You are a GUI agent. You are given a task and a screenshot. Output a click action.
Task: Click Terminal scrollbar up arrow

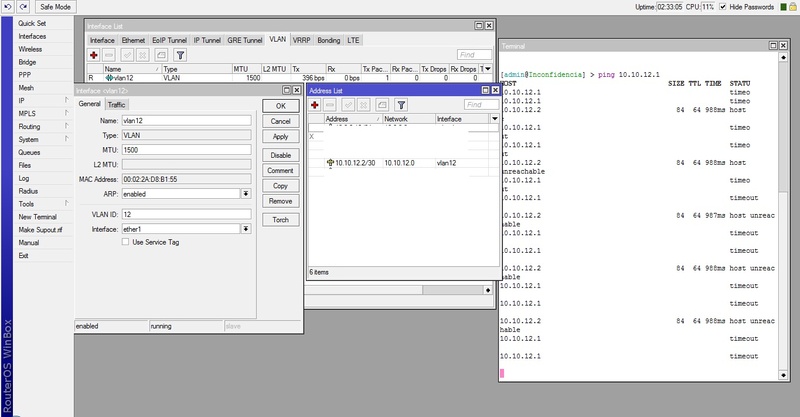(784, 57)
